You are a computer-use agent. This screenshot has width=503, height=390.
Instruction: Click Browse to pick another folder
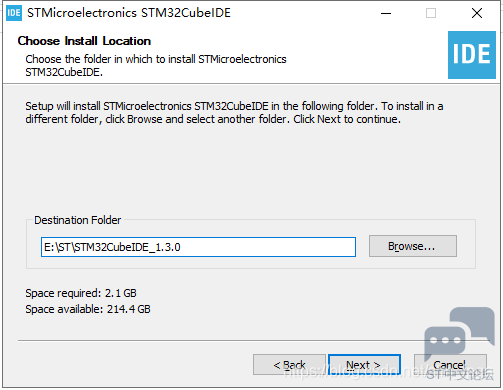click(x=413, y=246)
